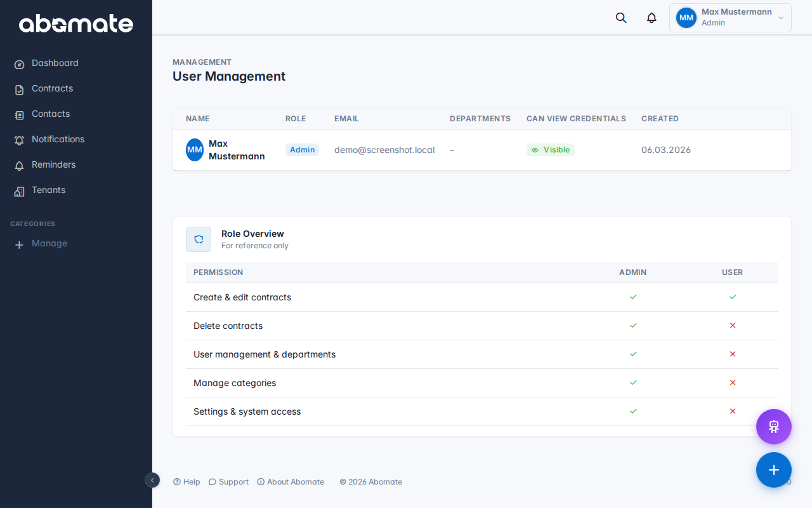Switch to the Admin permissions column header
The width and height of the screenshot is (812, 508).
(x=632, y=272)
